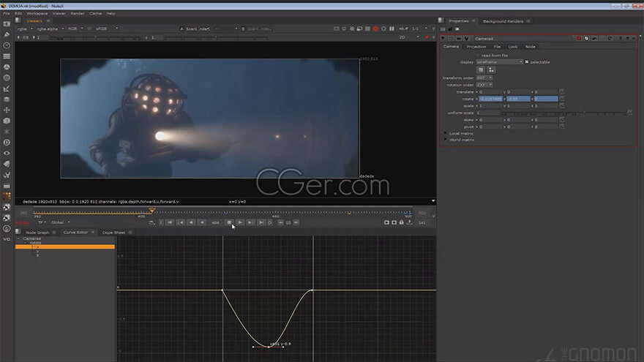Image resolution: width=644 pixels, height=362 pixels.
Task: Click the current frame field showing 404
Action: tap(215, 223)
